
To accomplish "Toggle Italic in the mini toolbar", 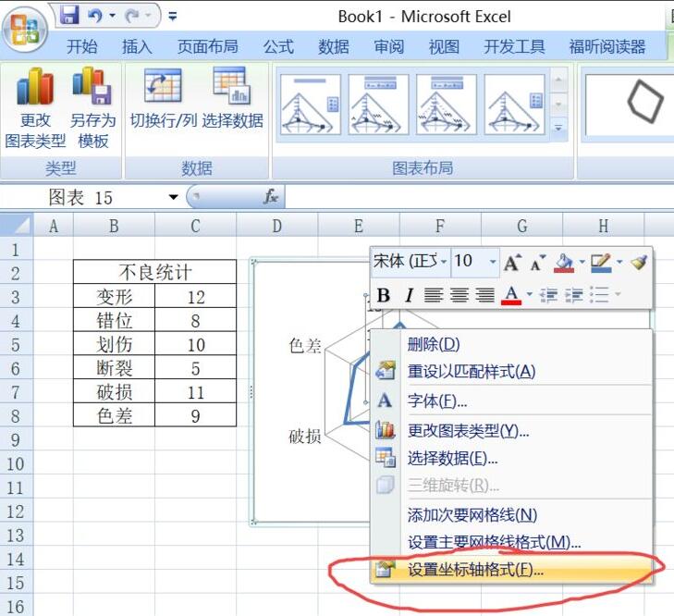I will pos(410,295).
